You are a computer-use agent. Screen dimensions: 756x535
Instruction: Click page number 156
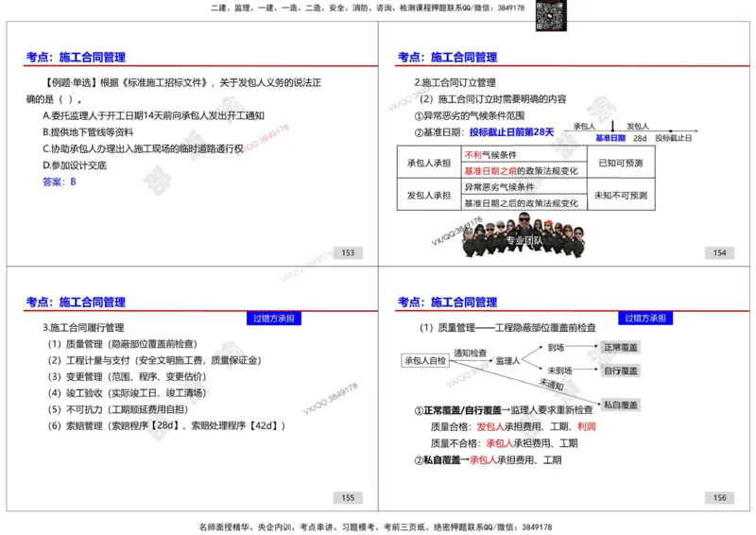tap(720, 498)
